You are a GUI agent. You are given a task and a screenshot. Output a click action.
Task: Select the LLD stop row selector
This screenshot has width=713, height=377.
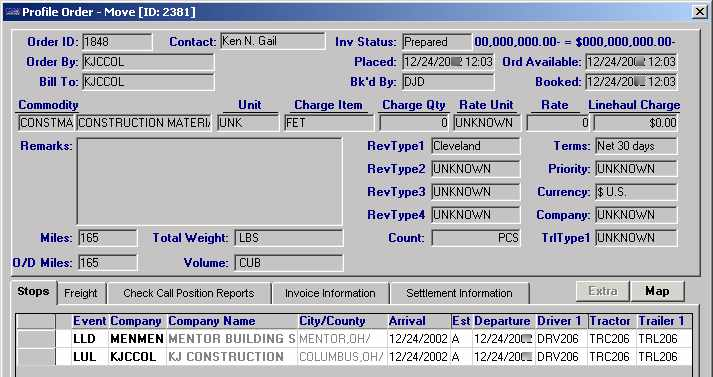36,339
